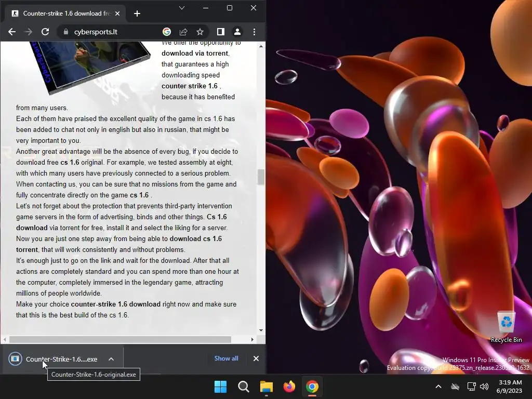The image size is (532, 399).
Task: Select the Recycle Bin desktop icon
Action: [506, 327]
